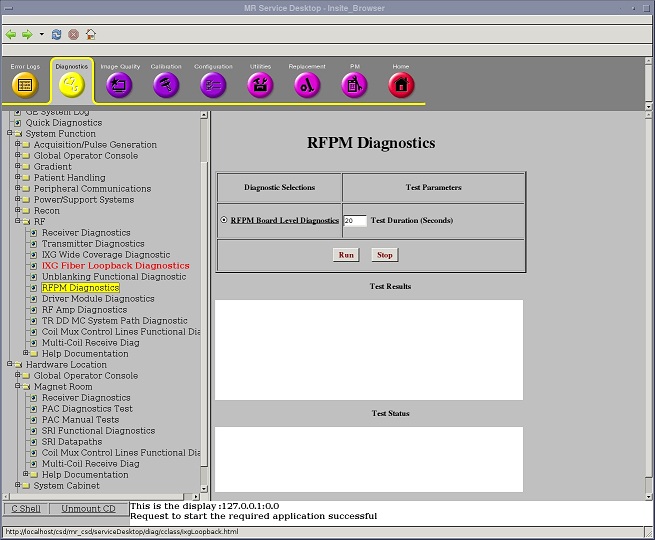Select RFPM Board Level Diagnostics radio button
Image resolution: width=655 pixels, height=540 pixels.
pos(224,220)
